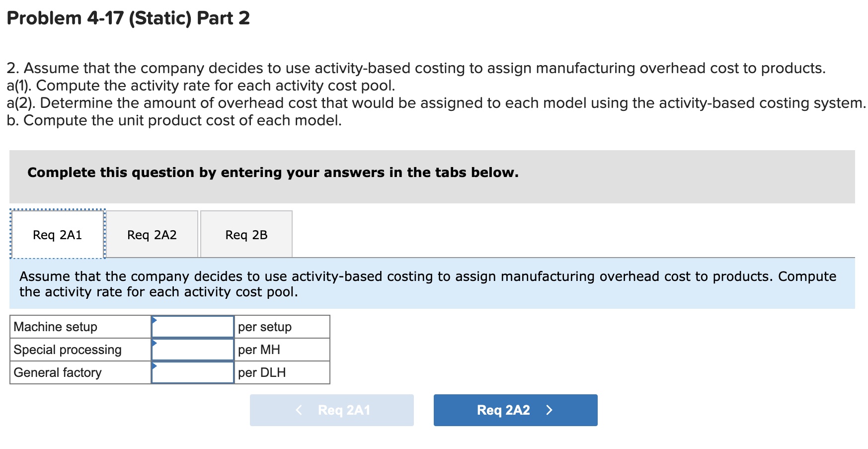
Task: Click the "General factory" row label
Action: coord(58,372)
